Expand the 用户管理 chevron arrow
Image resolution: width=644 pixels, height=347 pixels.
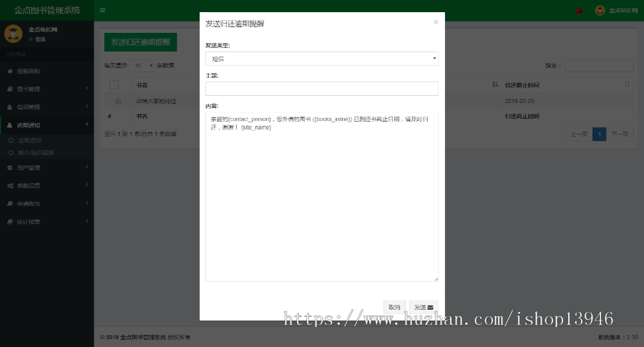point(87,167)
